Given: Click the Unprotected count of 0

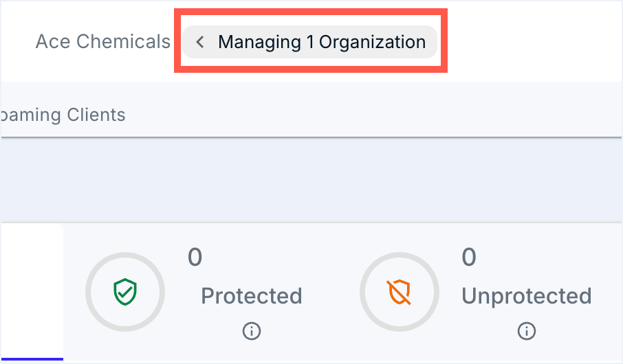Looking at the screenshot, I should coord(469,258).
